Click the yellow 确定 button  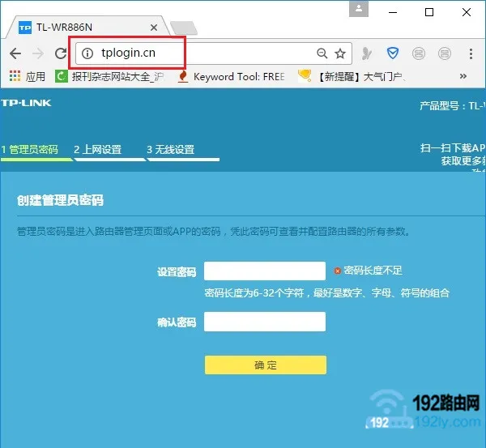pos(265,365)
